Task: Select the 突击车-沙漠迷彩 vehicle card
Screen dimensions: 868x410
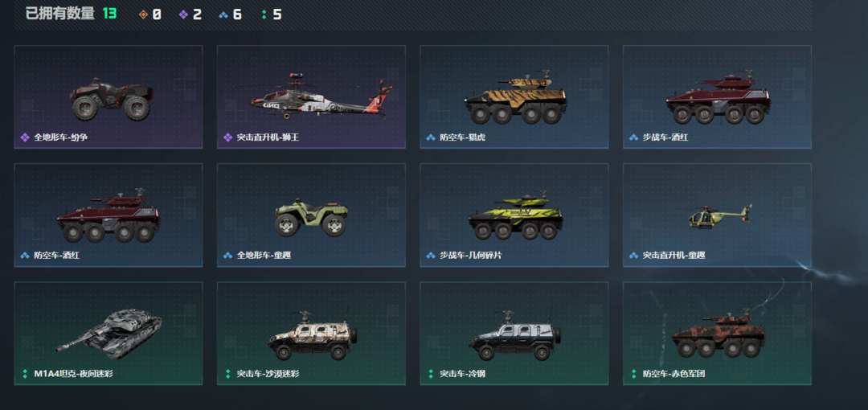Action: 311,334
